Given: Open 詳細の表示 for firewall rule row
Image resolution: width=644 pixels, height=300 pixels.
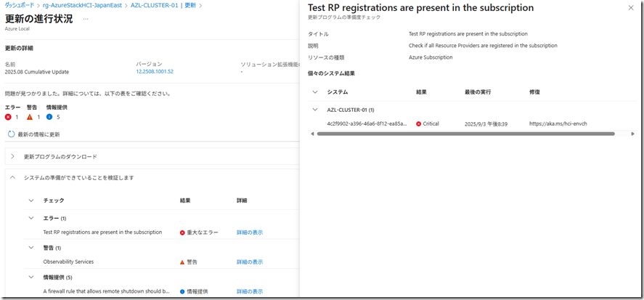Looking at the screenshot, I should (x=250, y=291).
